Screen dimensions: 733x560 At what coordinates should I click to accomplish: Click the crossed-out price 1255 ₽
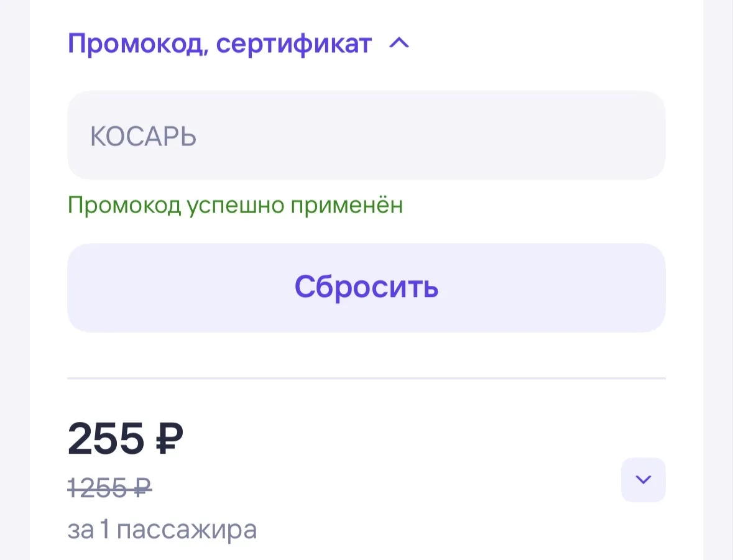[110, 488]
